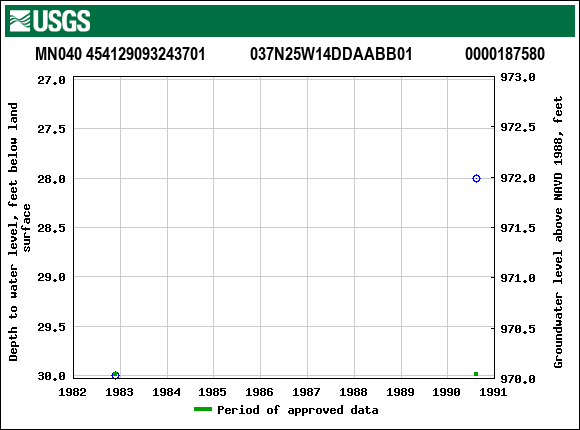Click site ID 'MN040 454129093243701'
Screen dimensions: 580x430
tap(120, 54)
